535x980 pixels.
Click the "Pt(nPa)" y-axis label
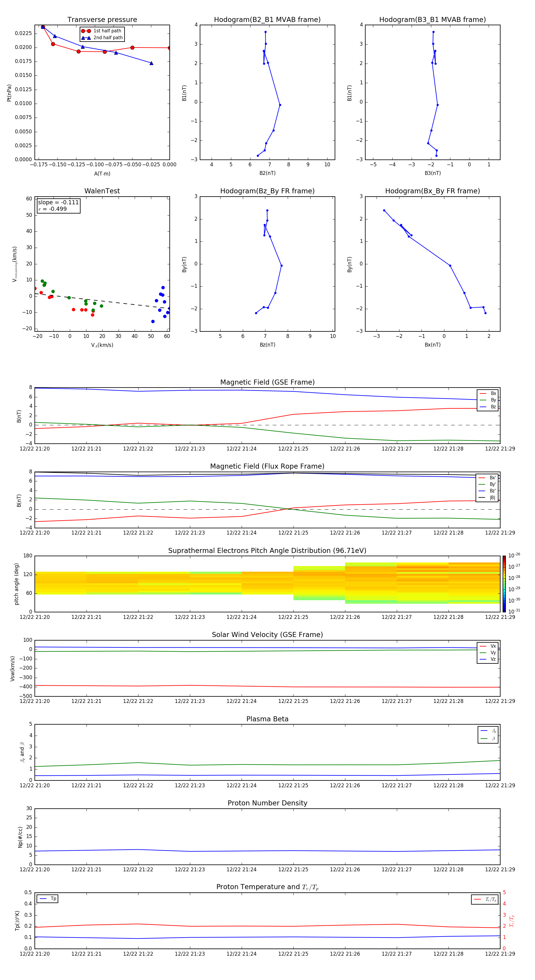click(9, 93)
